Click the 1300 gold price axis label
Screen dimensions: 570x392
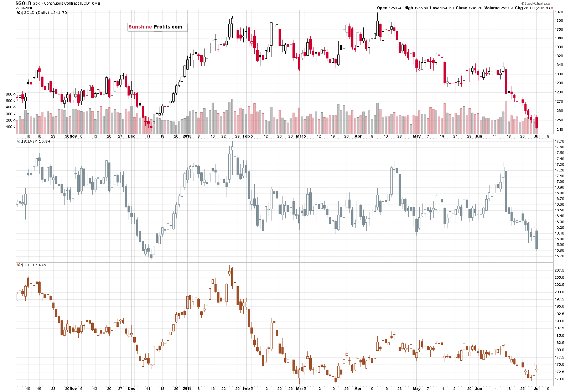pyautogui.click(x=559, y=74)
